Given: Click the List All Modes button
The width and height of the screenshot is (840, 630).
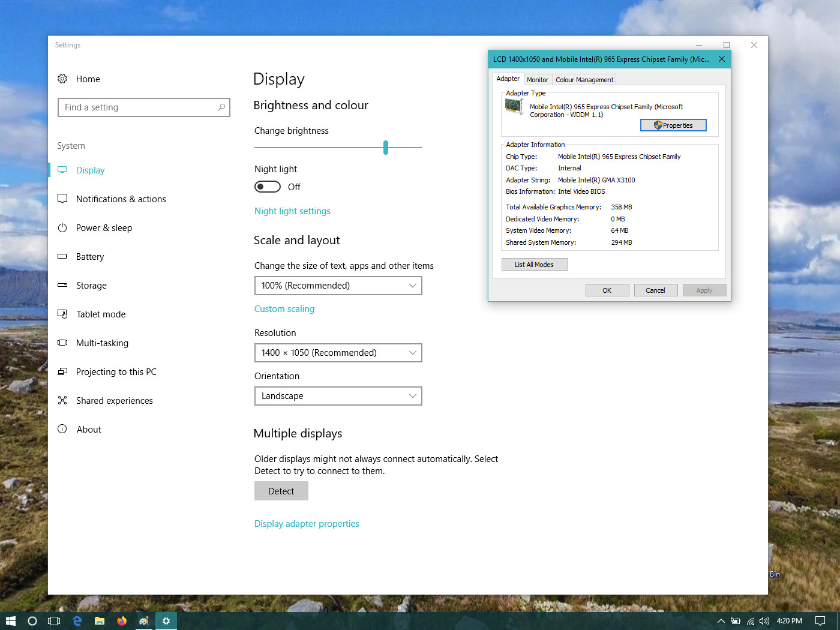Looking at the screenshot, I should 535,265.
